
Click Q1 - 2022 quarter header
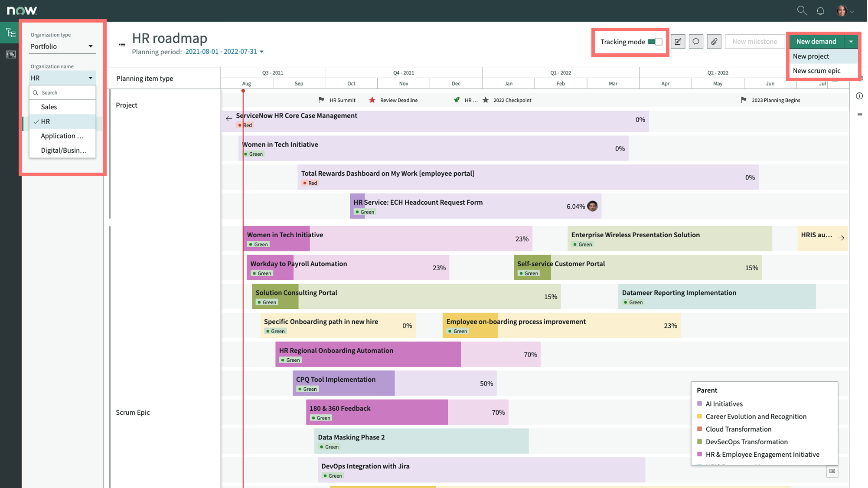tap(561, 73)
